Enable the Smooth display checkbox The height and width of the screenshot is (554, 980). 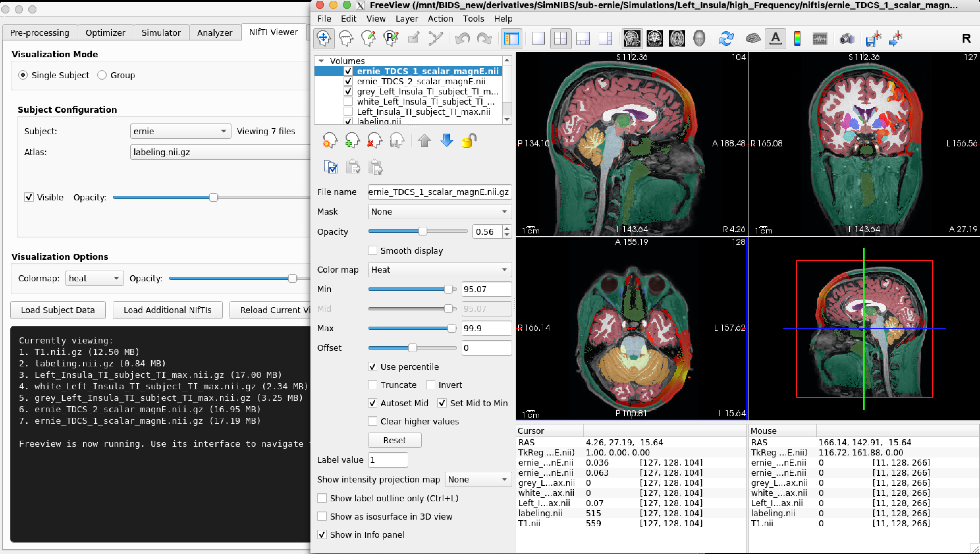(373, 251)
